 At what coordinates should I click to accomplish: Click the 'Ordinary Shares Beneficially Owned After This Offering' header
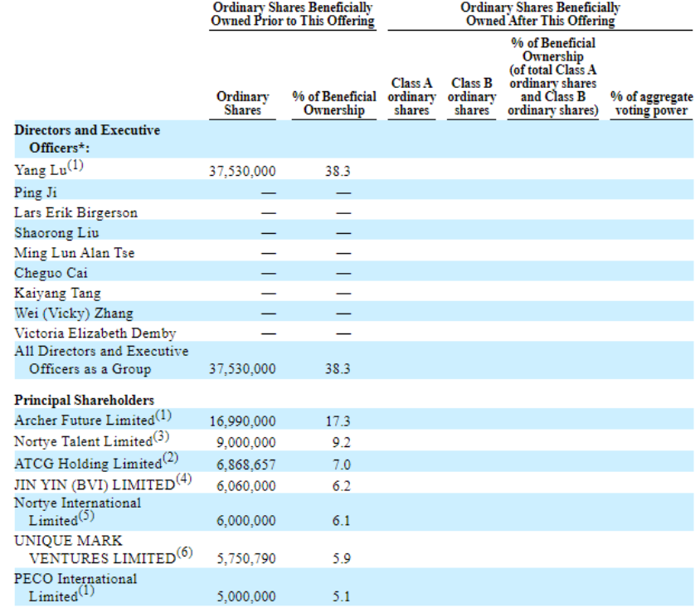540,14
